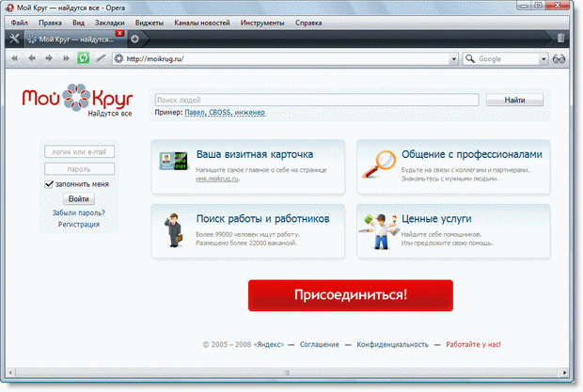This screenshot has height=392, width=583.
Task: Click the scrollbar left arrow
Action: [x=10, y=372]
